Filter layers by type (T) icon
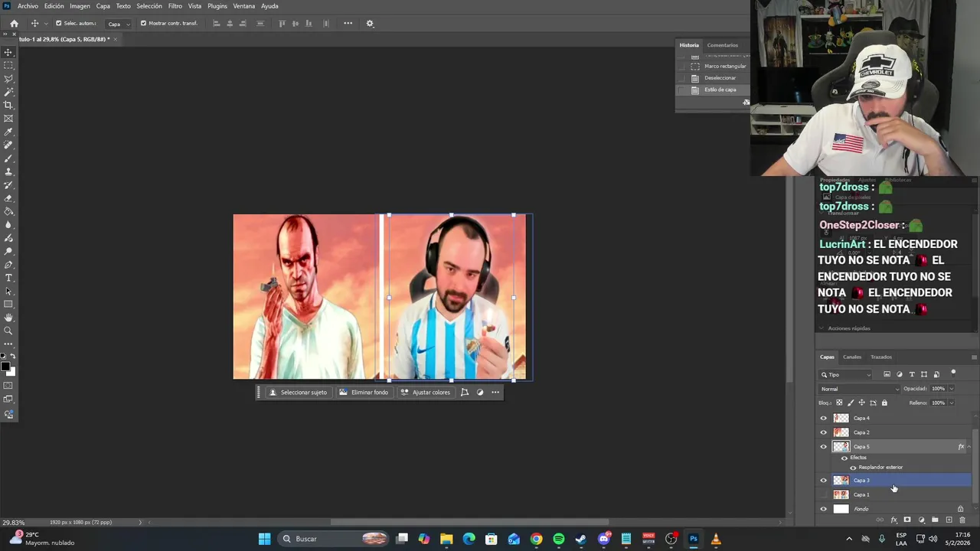 (912, 374)
